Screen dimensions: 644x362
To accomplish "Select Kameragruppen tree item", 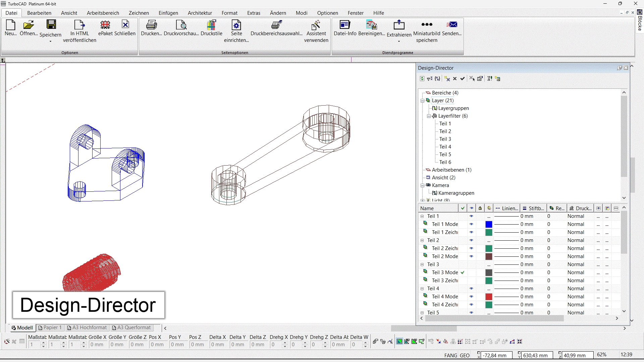I will pyautogui.click(x=456, y=193).
